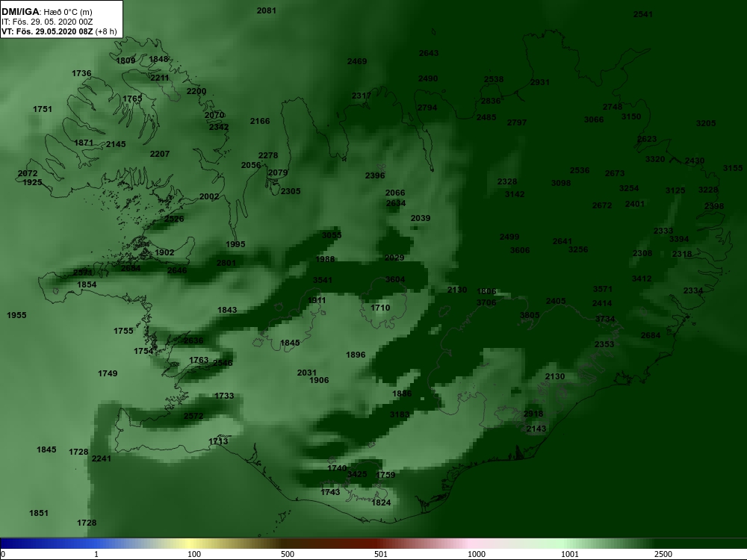Click the map value 3805
Viewport: 747px width, 560px height.
click(530, 315)
